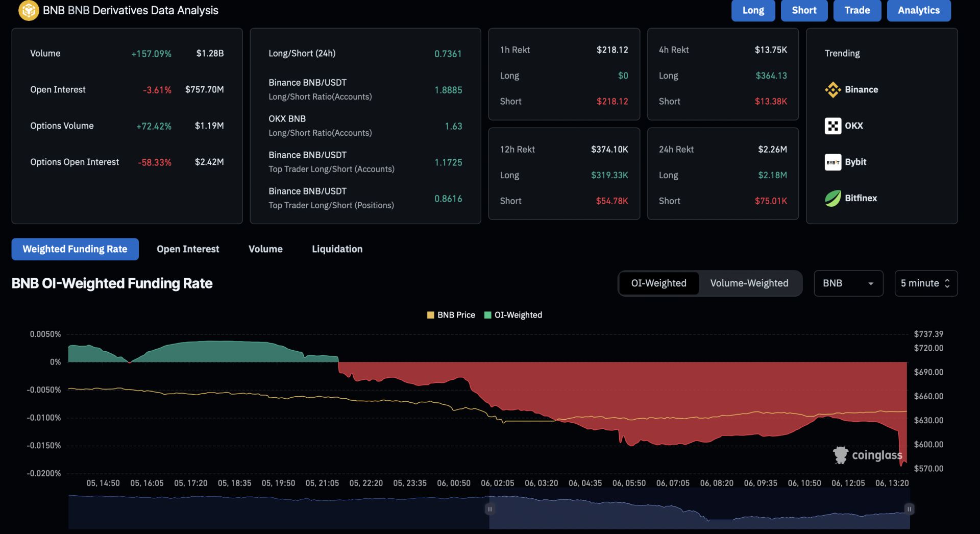Open the Liquidation tab
This screenshot has height=534, width=980.
click(x=337, y=249)
